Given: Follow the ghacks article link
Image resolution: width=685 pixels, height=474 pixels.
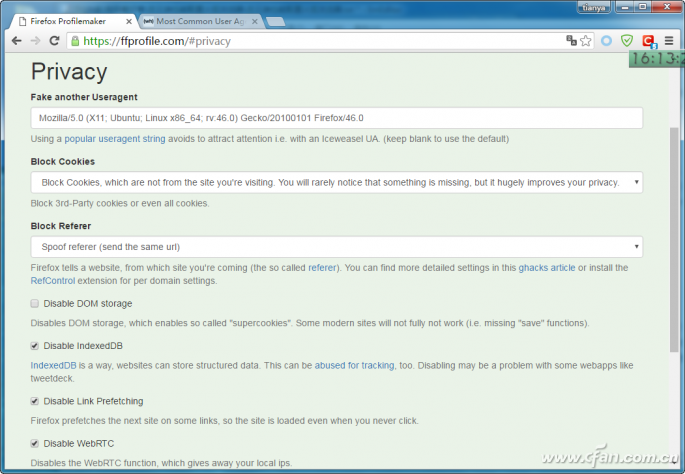Looking at the screenshot, I should click(x=547, y=268).
